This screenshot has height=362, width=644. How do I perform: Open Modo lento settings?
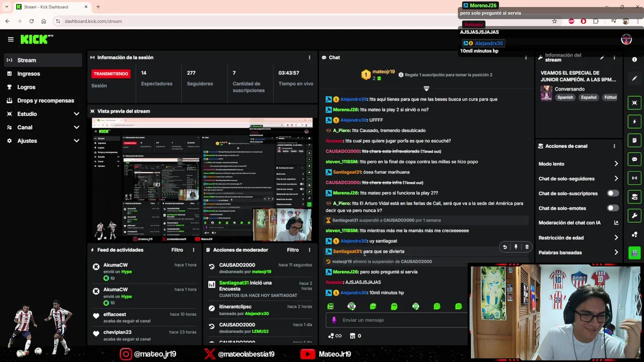pyautogui.click(x=579, y=164)
